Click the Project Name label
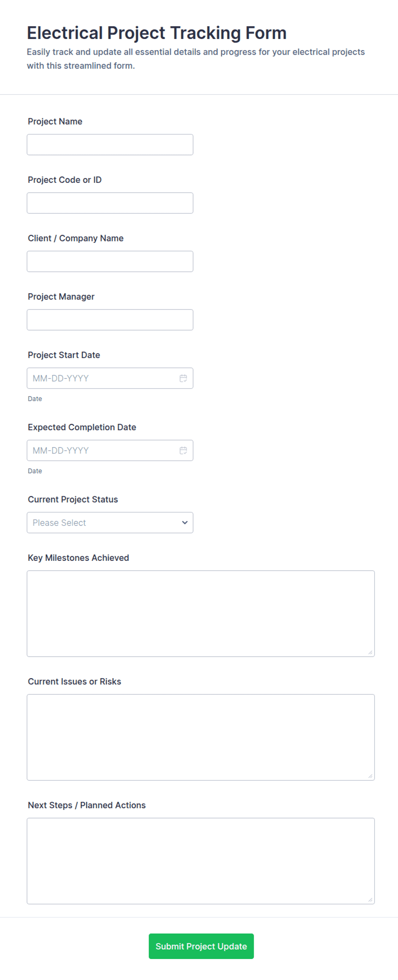The image size is (398, 980). 55,122
